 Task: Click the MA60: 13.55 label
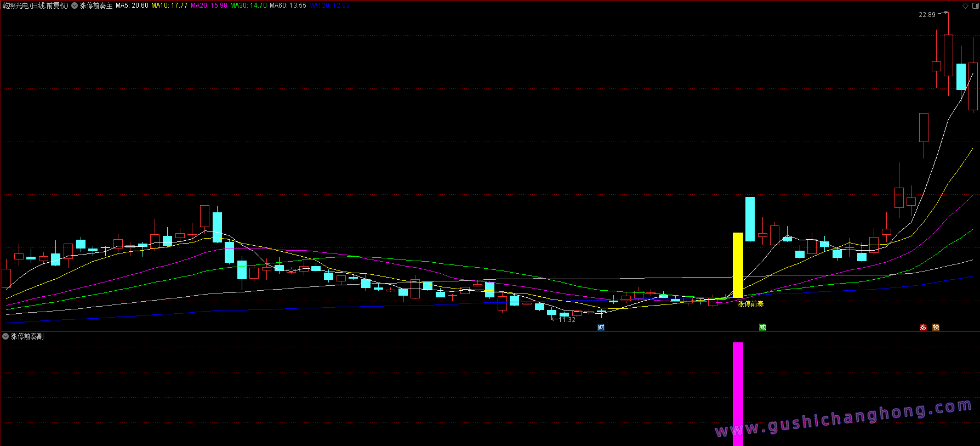coord(288,5)
